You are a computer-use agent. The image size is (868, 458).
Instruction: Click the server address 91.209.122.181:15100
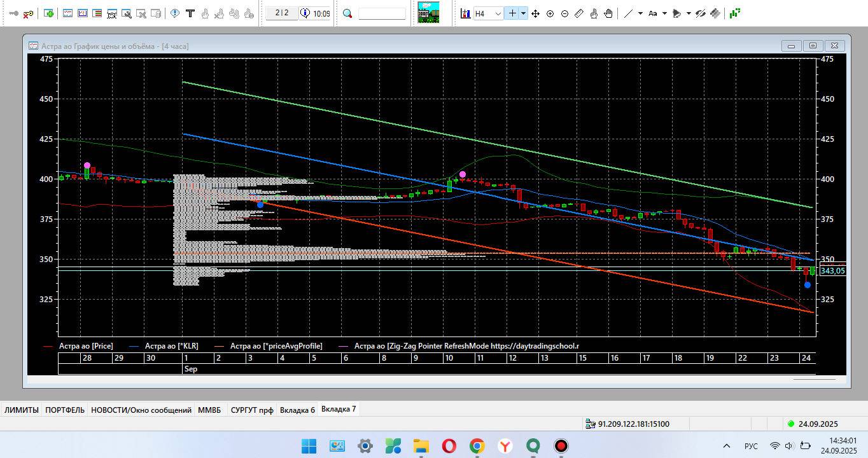pos(633,424)
